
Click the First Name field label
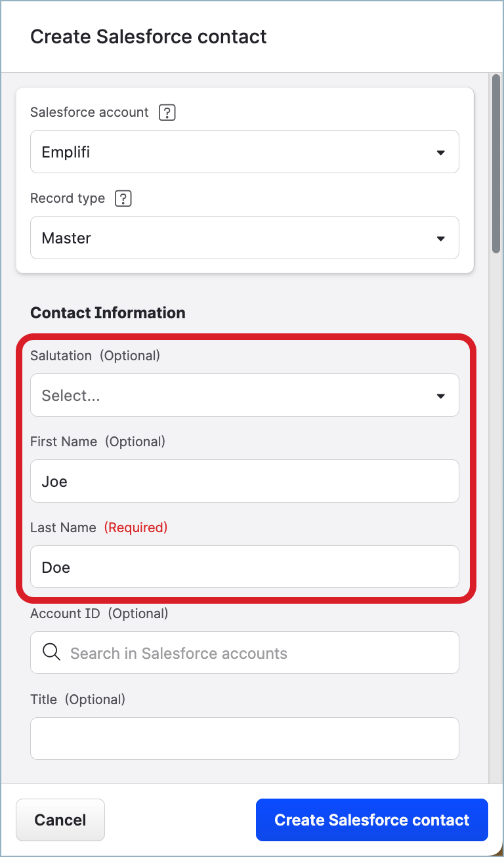[x=64, y=442]
